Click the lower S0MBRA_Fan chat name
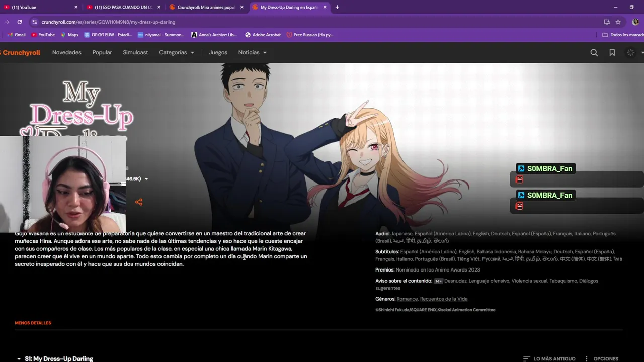Viewport: 644px width, 362px height. click(x=549, y=195)
